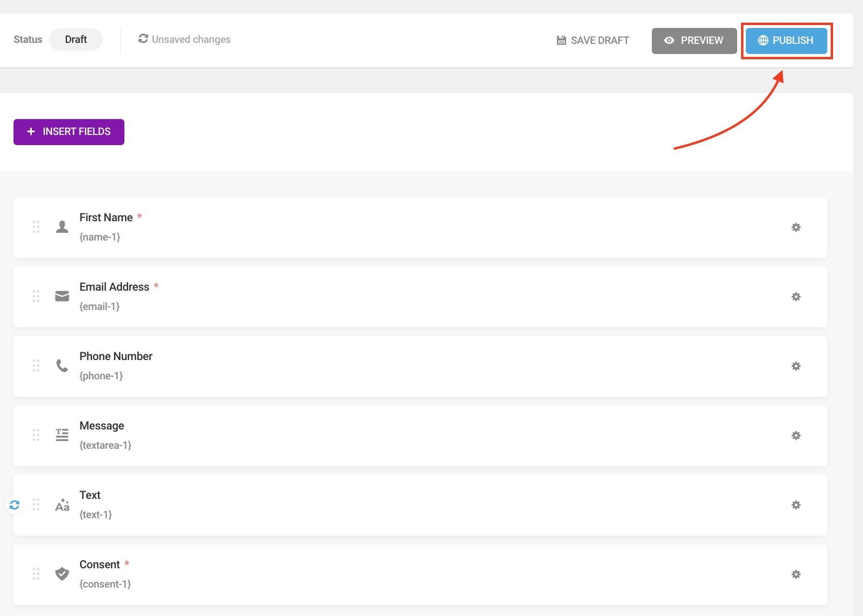Click the Draft status badge
This screenshot has width=863, height=616.
[76, 39]
